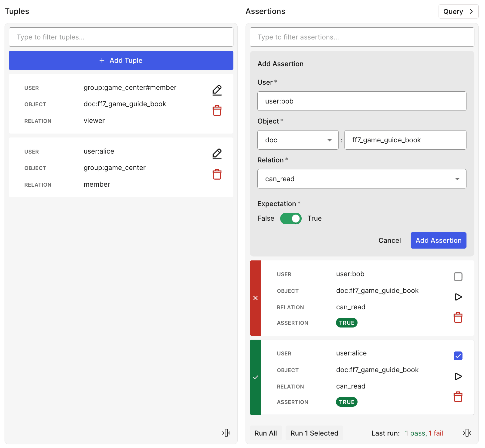Expand the can_read Relation dropdown
The image size is (485, 448).
pos(361,179)
